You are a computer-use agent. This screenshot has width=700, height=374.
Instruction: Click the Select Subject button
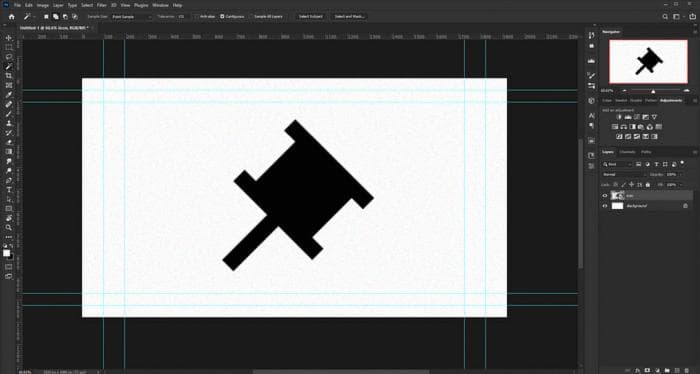(x=310, y=17)
